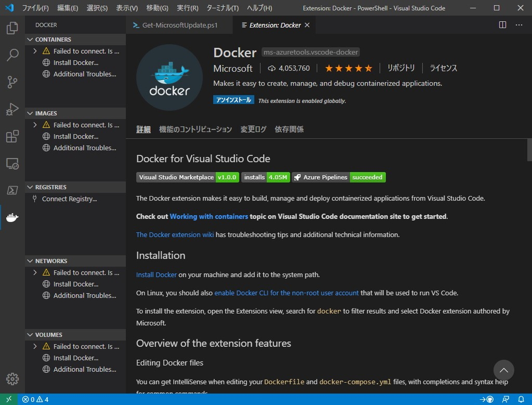Open the Docker whale view in the activity bar

(x=12, y=218)
